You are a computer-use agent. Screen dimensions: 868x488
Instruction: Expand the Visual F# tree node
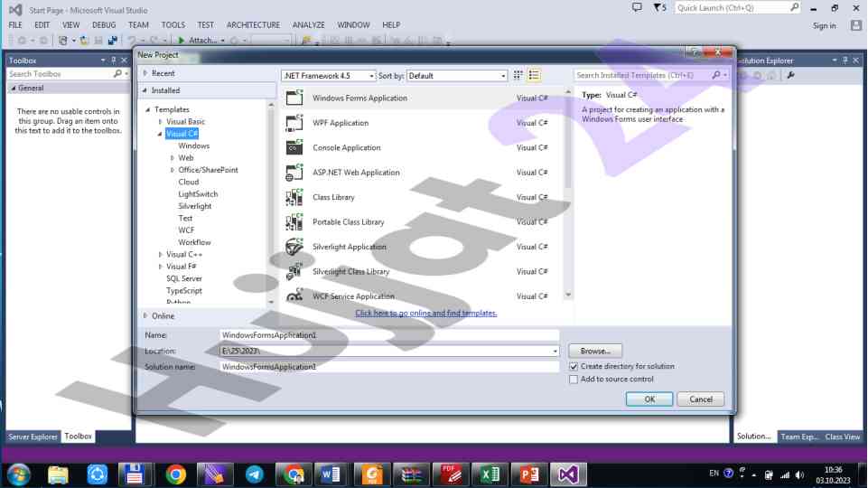[161, 267]
